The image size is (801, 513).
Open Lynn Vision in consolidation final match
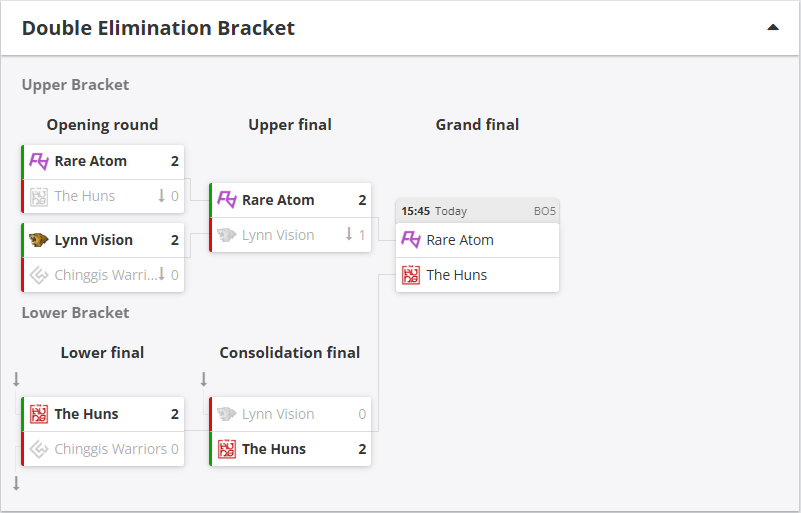pos(278,414)
